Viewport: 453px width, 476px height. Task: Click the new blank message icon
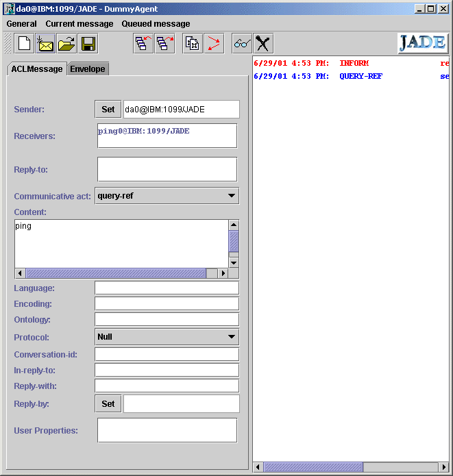(23, 44)
